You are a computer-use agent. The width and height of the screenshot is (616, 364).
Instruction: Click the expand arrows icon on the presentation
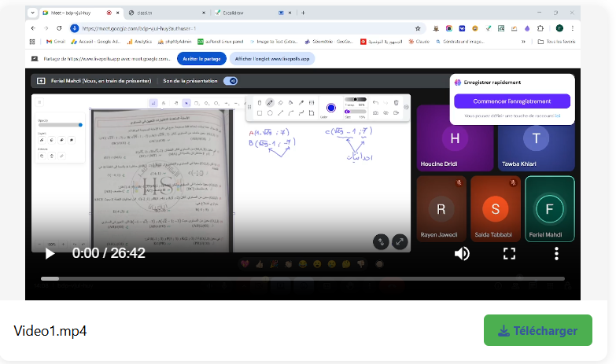coord(400,242)
